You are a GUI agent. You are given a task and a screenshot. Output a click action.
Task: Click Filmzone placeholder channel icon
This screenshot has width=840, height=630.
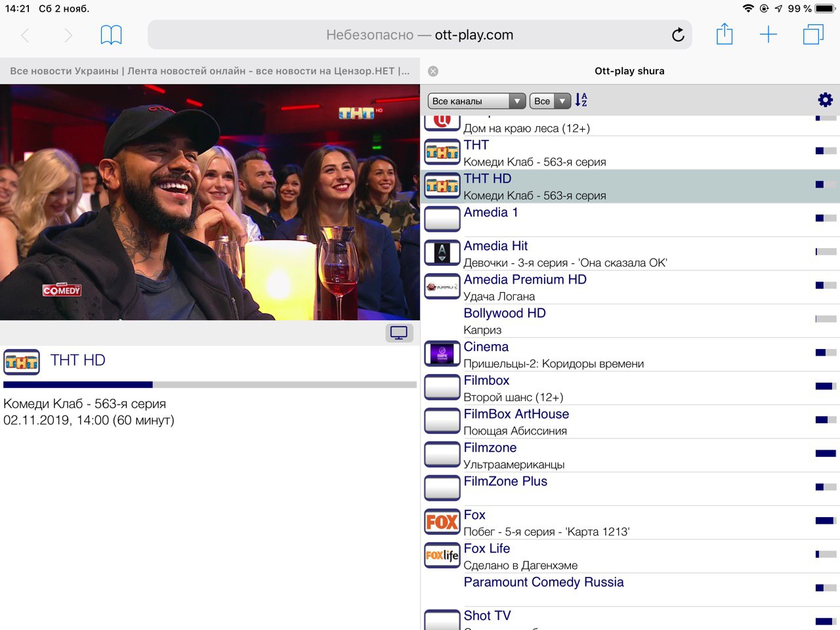click(442, 455)
